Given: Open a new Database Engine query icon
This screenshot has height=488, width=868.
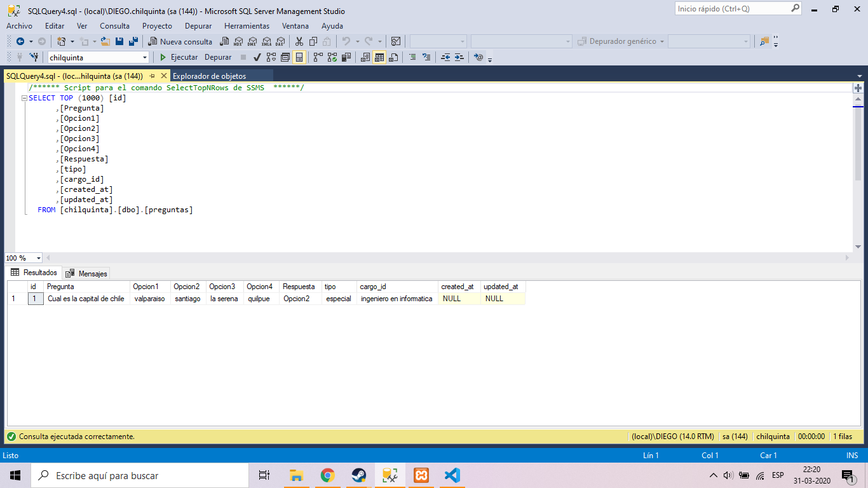Looking at the screenshot, I should coord(224,41).
